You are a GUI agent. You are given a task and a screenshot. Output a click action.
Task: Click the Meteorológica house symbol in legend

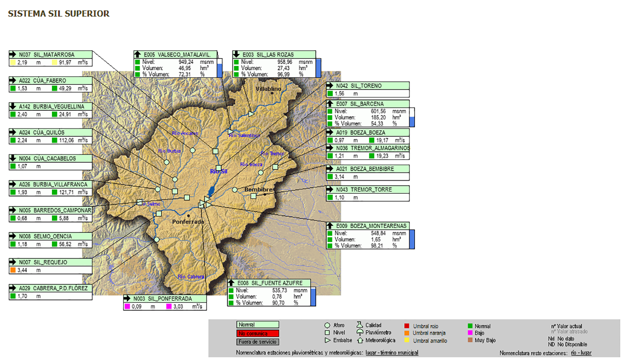coord(360,340)
